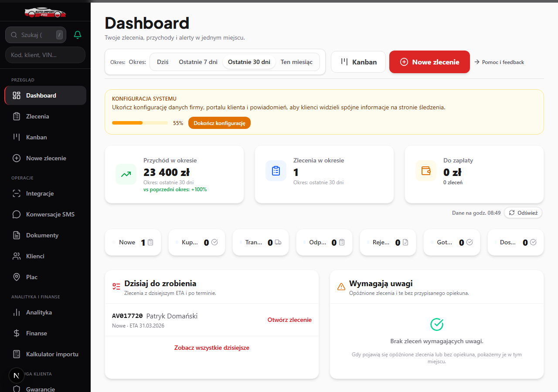Open order AV017720 via Otwórz zlecenie
Screen dimensions: 558x392
[289, 320]
